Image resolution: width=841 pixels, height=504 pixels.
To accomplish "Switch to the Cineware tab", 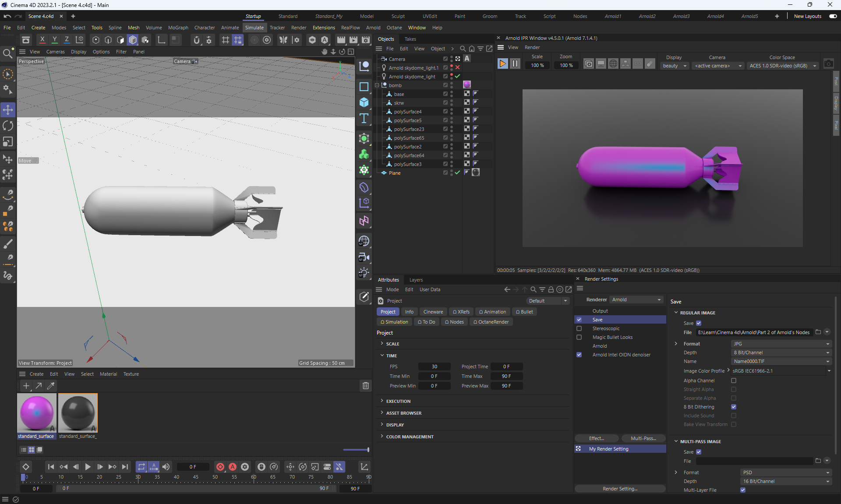I will pos(433,312).
